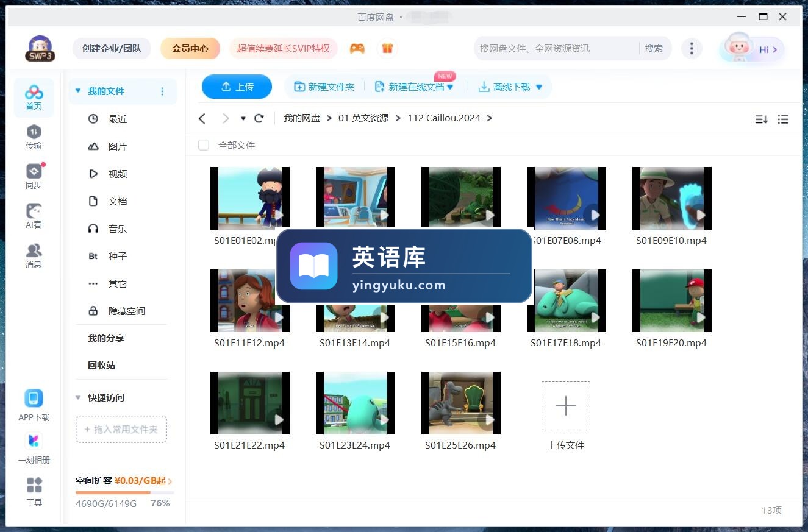This screenshot has height=532, width=808.
Task: Click the 上传文件 plus tile
Action: 566,406
